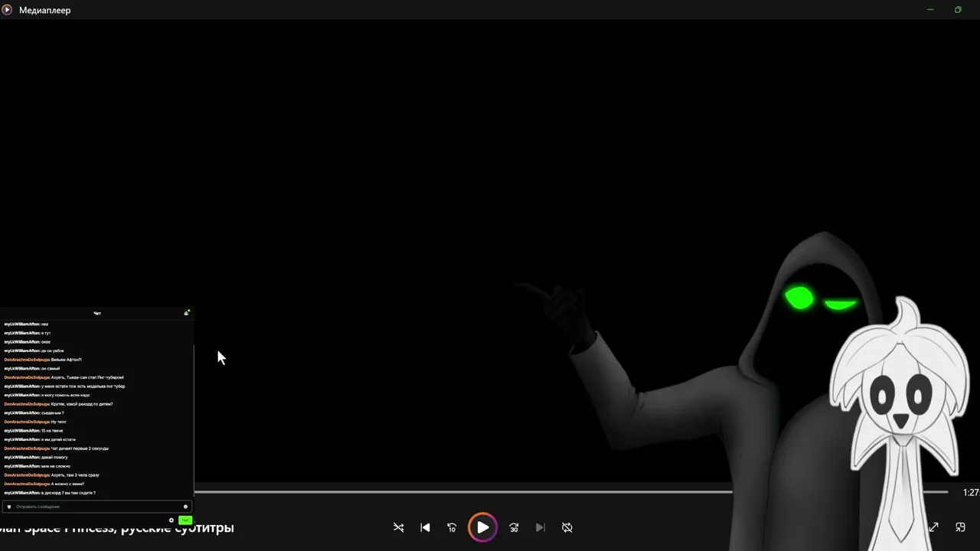Skip back 10 seconds

(x=452, y=527)
